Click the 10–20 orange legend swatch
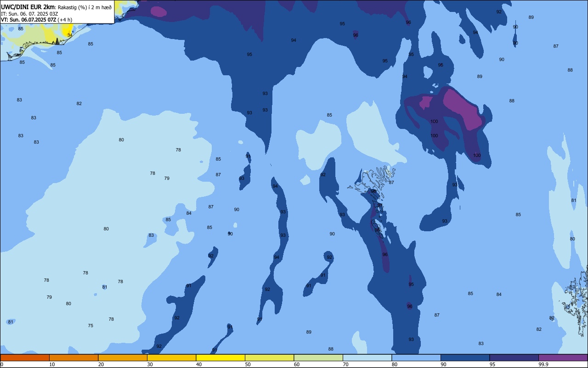This screenshot has width=588, height=368. click(73, 357)
